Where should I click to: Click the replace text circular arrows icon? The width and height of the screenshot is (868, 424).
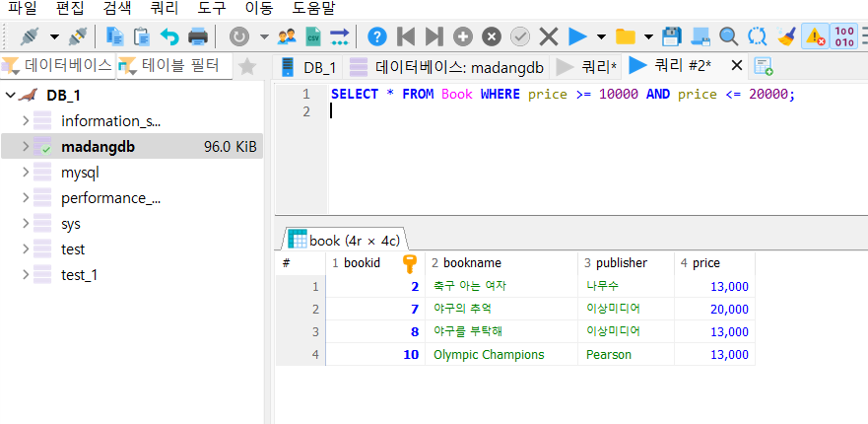point(757,37)
